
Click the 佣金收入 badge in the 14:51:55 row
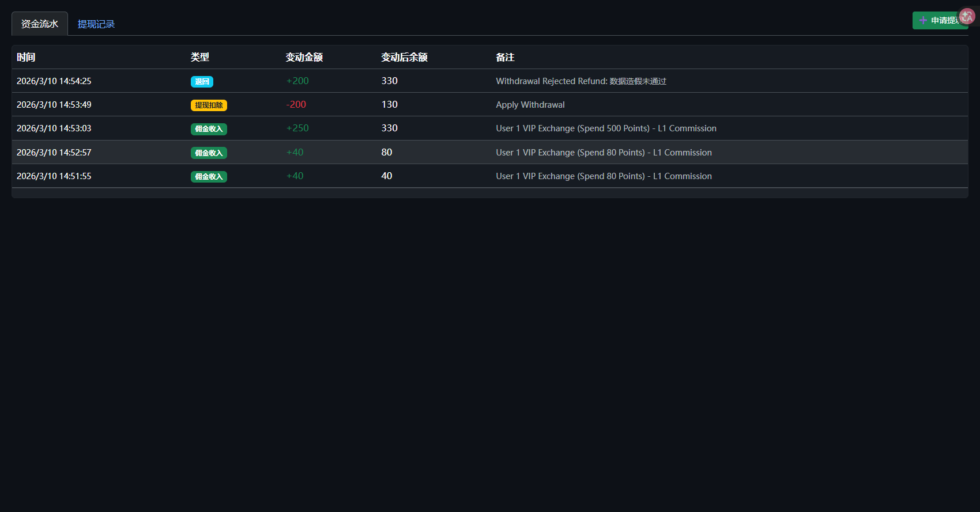(209, 177)
